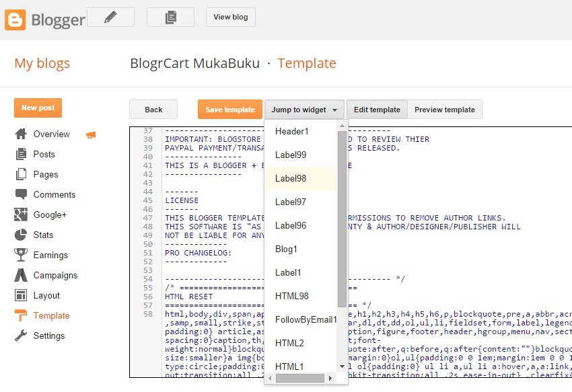Click the Layout sidebar icon
This screenshot has height=392, width=572.
click(21, 295)
